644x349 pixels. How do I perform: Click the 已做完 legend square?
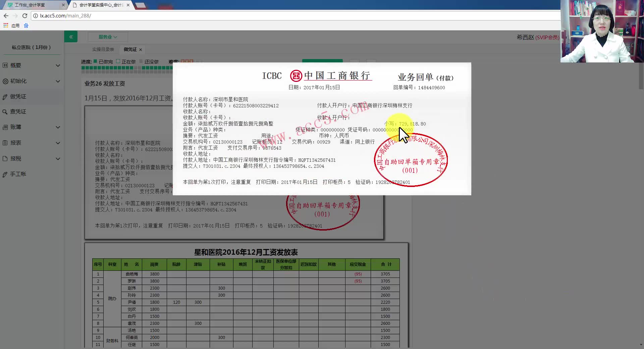(x=95, y=61)
